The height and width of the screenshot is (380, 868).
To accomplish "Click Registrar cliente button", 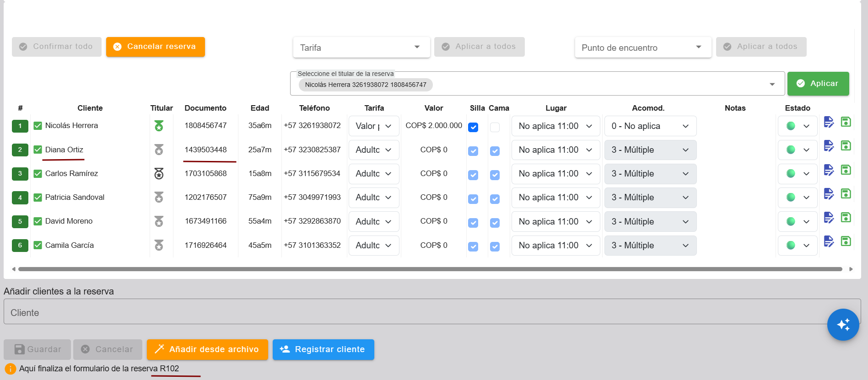I will [x=323, y=349].
